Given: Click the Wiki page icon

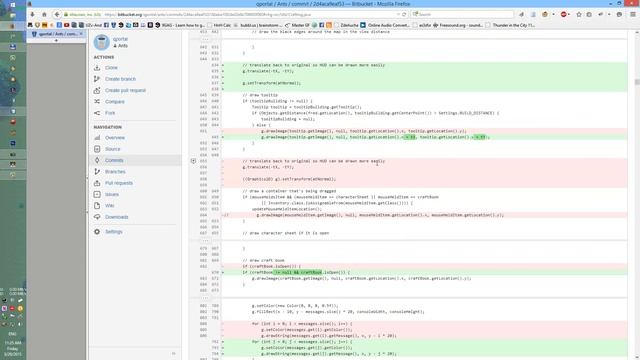Looking at the screenshot, I should (x=97, y=206).
